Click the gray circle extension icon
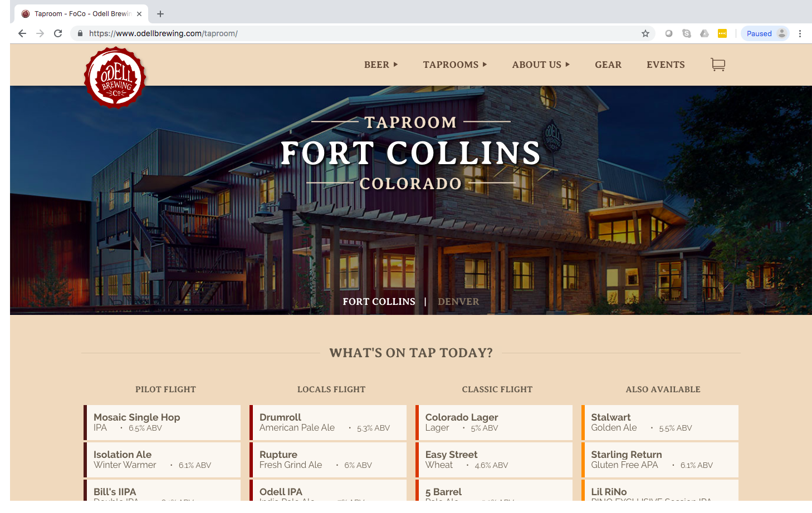This screenshot has height=513, width=812. tap(669, 33)
